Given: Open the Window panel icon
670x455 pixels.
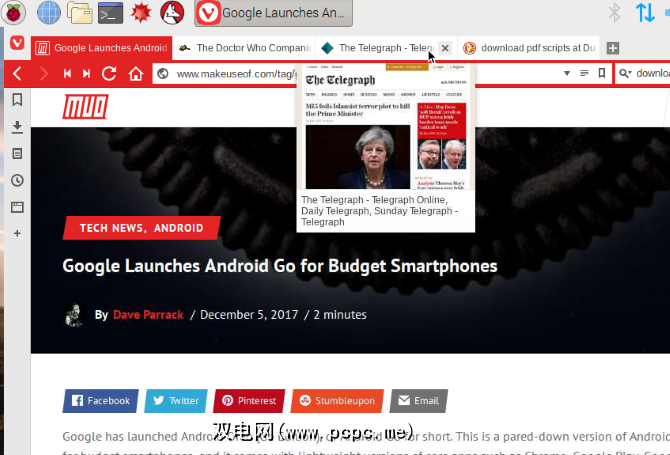Looking at the screenshot, I should click(17, 207).
